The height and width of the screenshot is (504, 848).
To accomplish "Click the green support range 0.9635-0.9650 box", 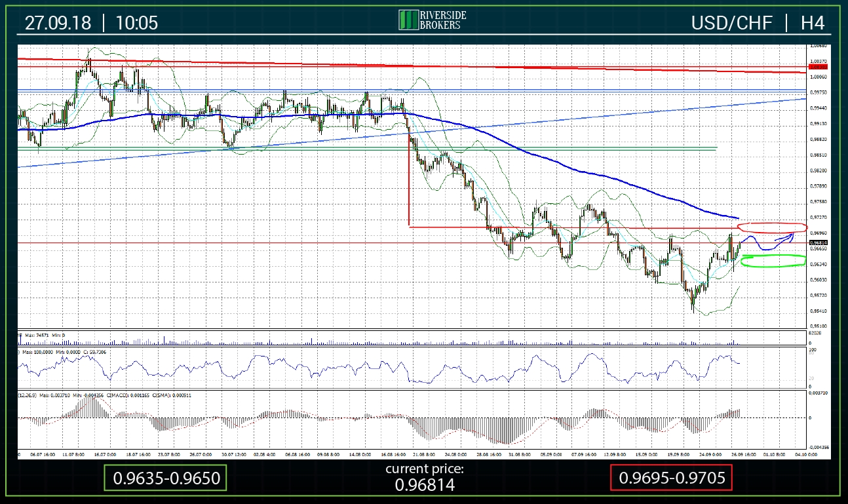I will pyautogui.click(x=164, y=478).
